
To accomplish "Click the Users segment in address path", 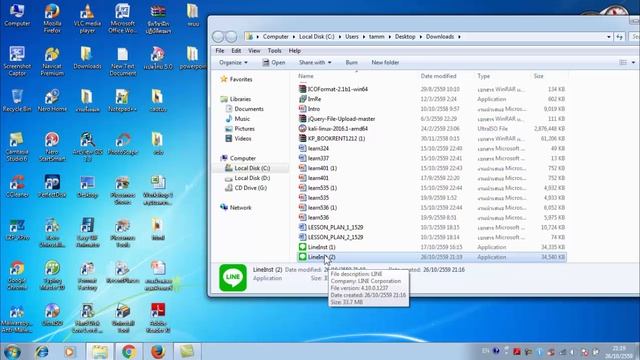I will pos(352,37).
